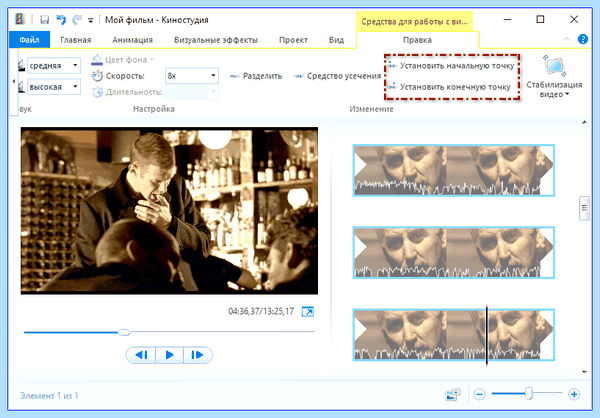The height and width of the screenshot is (418, 600).
Task: Open the 8x speed dropdown arrow
Action: [x=213, y=75]
